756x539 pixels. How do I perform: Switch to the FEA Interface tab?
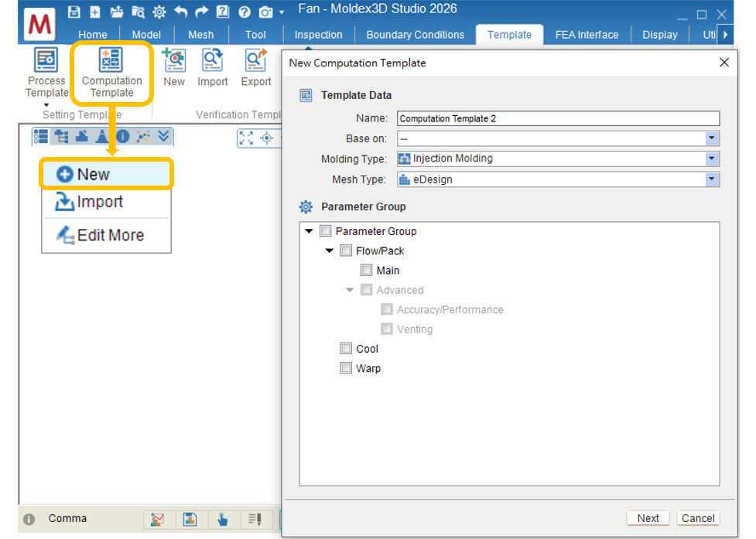pyautogui.click(x=587, y=35)
